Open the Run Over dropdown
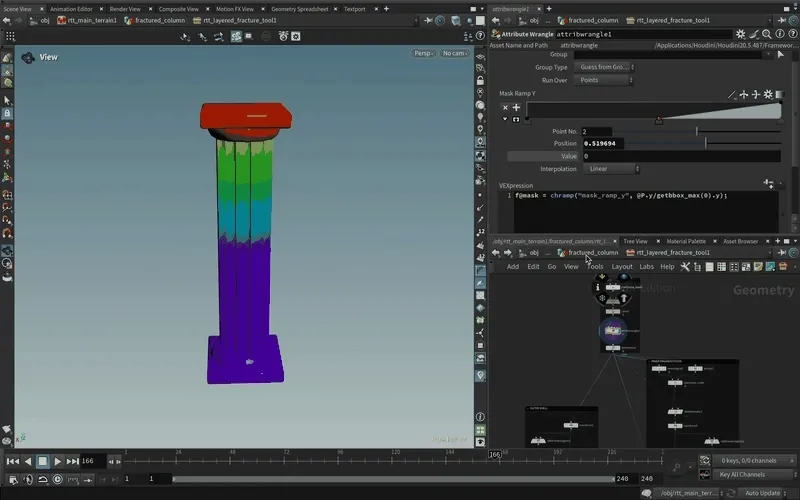The image size is (800, 500). click(603, 80)
